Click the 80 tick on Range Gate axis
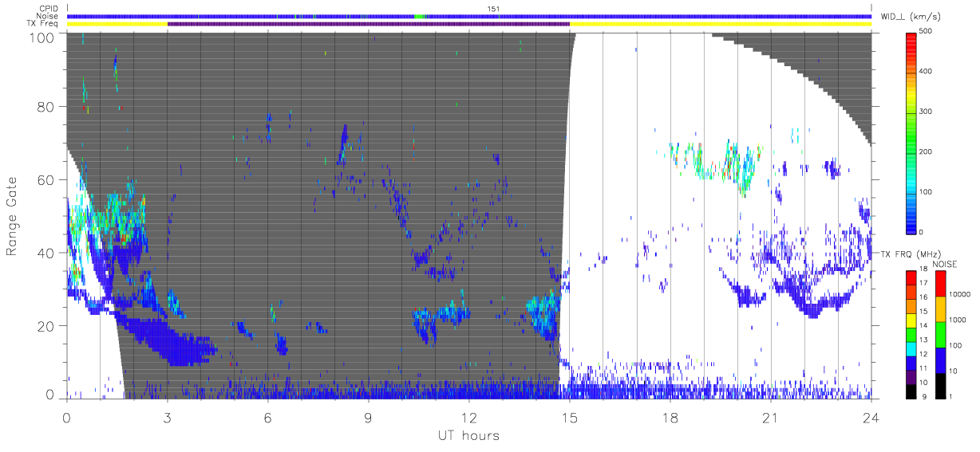 (x=44, y=107)
